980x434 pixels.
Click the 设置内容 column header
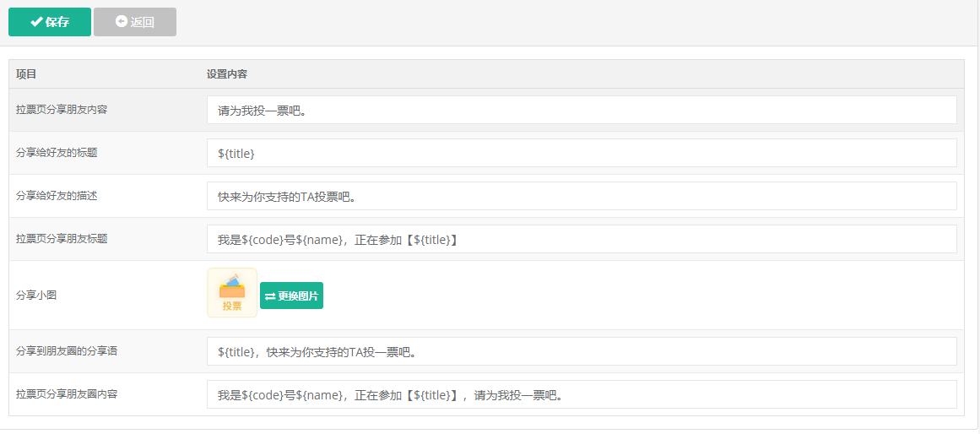tap(227, 74)
